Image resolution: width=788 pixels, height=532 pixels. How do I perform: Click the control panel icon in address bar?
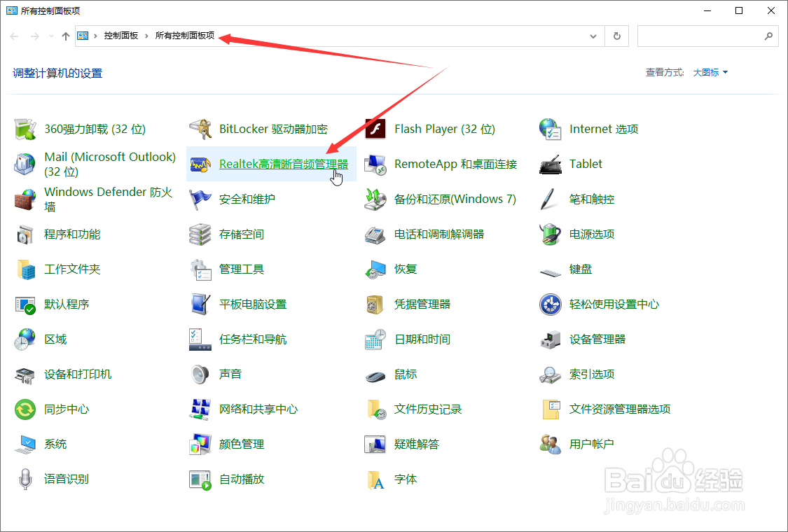point(83,36)
